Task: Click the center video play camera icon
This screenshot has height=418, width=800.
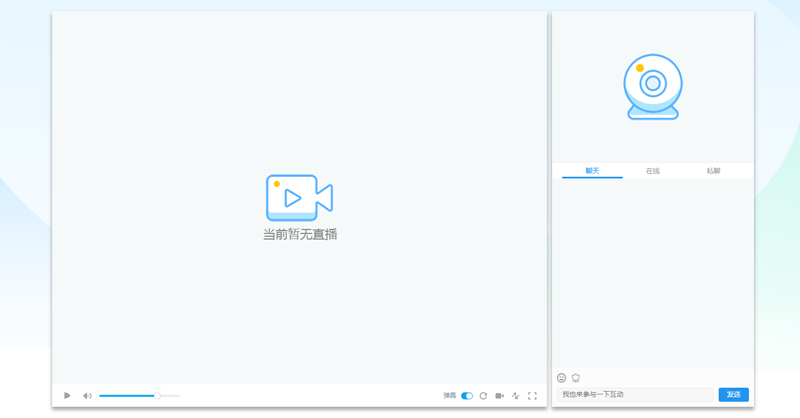Action: 298,198
